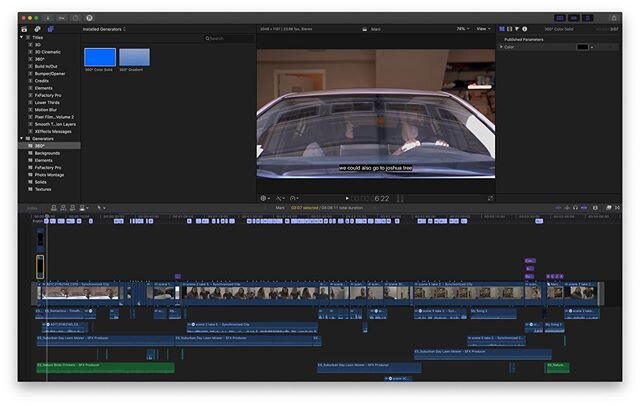Collapse the Generators category
This screenshot has height=405, width=640.
coord(22,138)
